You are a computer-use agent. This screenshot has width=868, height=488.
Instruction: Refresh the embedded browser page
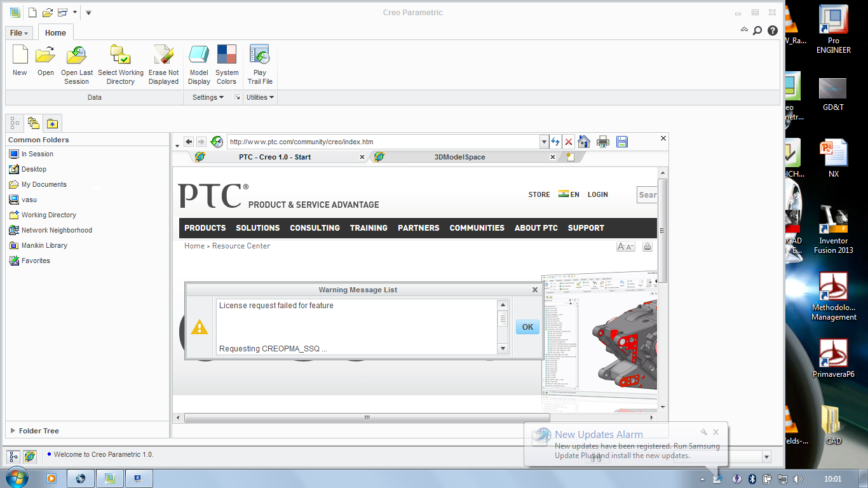(555, 142)
